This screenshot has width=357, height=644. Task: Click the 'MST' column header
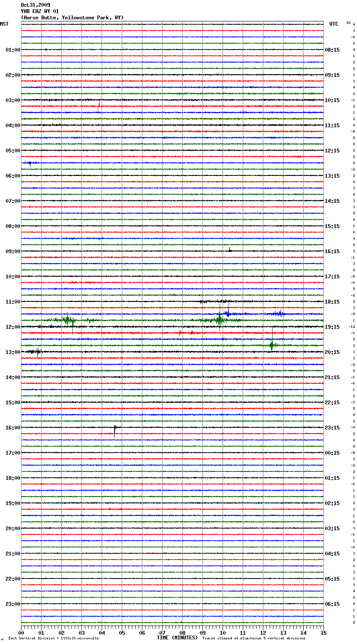[x=4, y=24]
